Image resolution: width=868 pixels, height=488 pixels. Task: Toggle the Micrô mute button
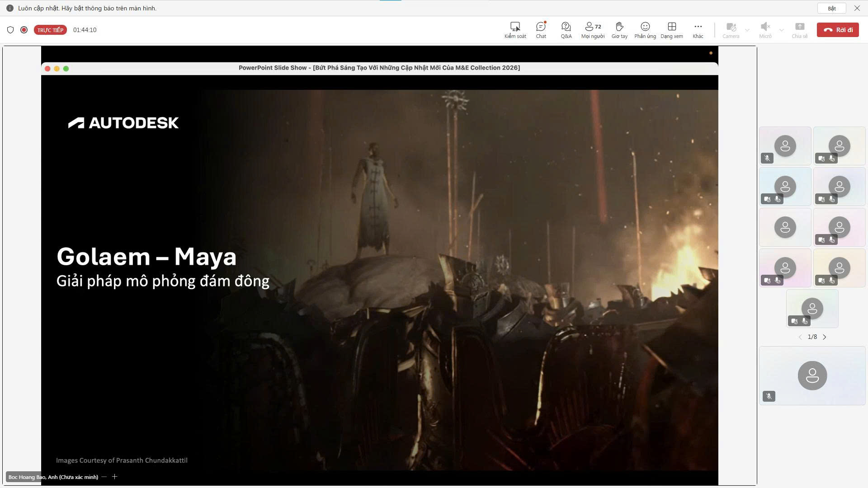[765, 30]
